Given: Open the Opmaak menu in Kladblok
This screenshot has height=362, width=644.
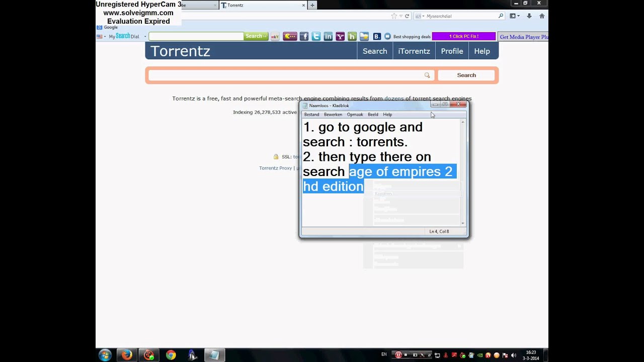Looking at the screenshot, I should 355,114.
